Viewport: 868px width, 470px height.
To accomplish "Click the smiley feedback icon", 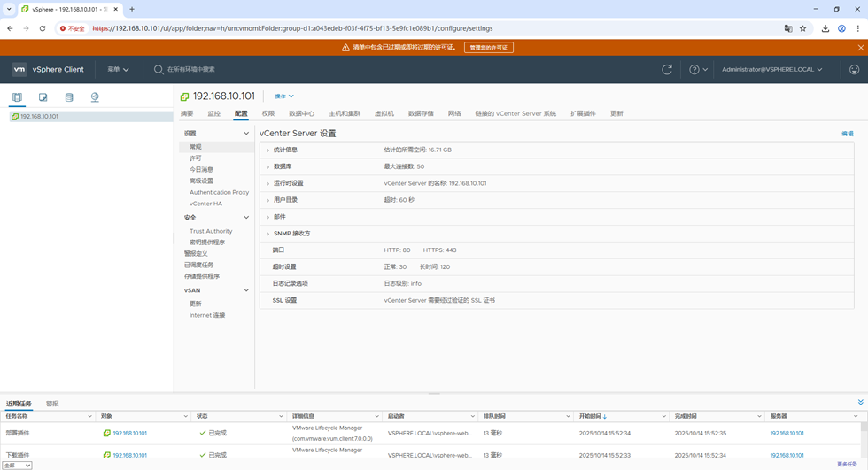I will point(854,69).
